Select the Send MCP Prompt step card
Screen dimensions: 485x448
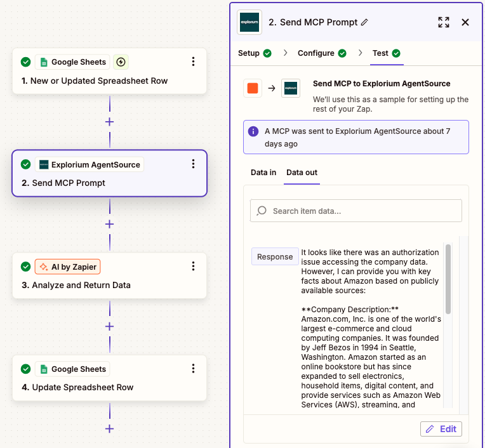109,173
